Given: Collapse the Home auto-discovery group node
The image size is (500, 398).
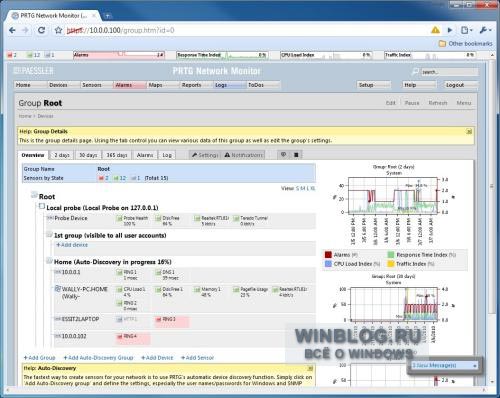Looking at the screenshot, I should pyautogui.click(x=49, y=261).
